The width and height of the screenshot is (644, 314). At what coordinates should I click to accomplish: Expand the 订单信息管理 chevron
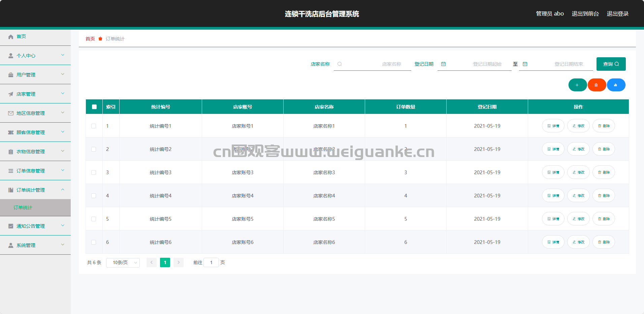63,170
